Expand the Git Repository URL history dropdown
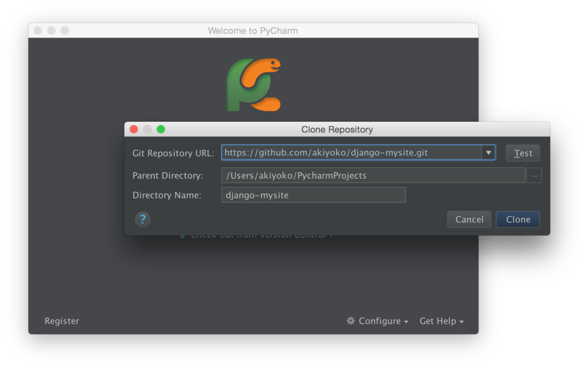 pos(488,153)
